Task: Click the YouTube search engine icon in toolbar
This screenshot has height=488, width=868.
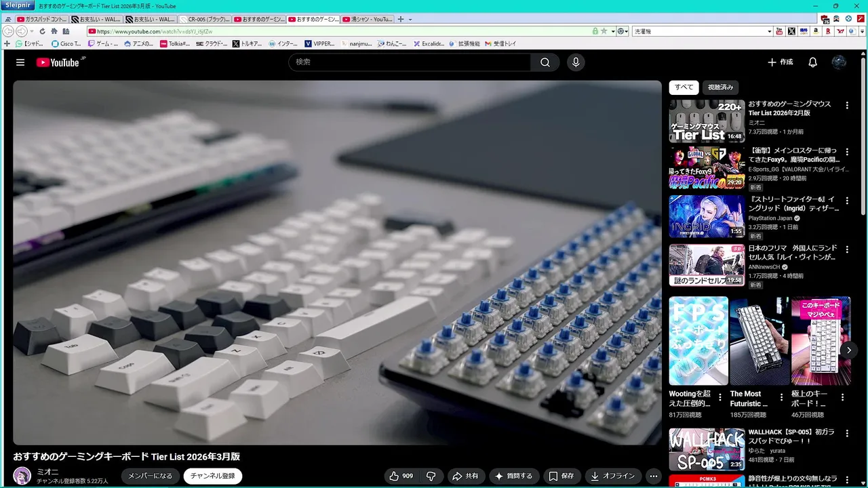Action: click(779, 31)
